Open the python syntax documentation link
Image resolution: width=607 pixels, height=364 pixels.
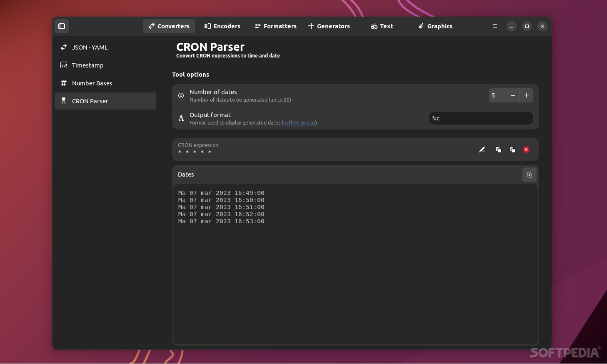click(x=299, y=122)
